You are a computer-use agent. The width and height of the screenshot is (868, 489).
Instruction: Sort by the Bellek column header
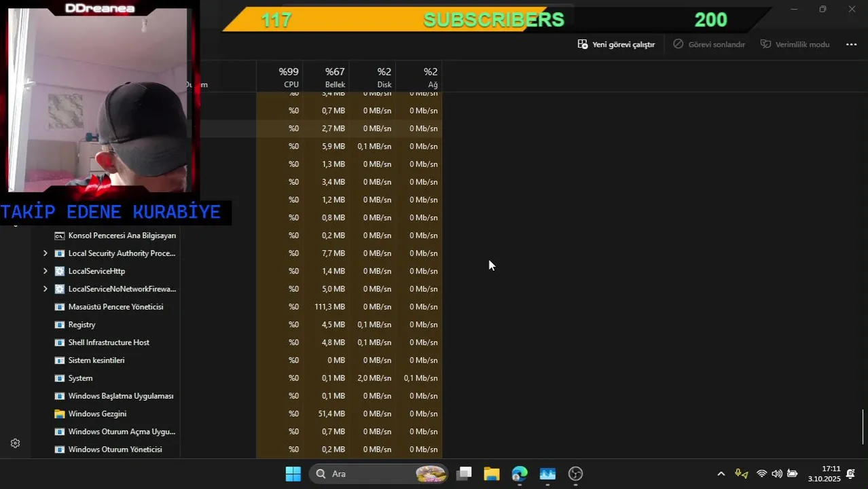(x=326, y=77)
